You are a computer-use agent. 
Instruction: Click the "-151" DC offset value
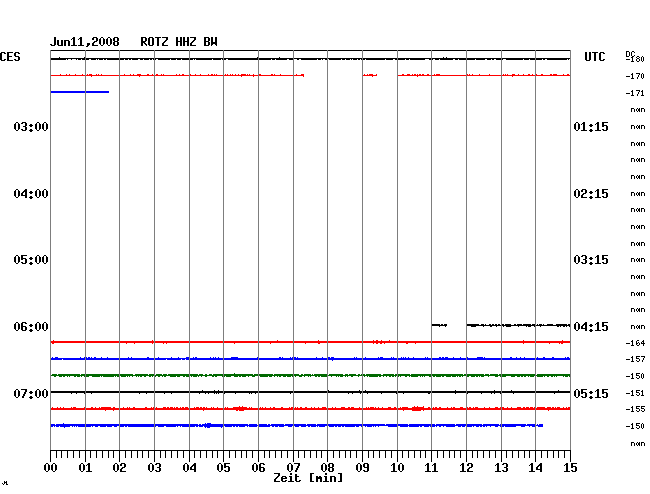pyautogui.click(x=635, y=393)
